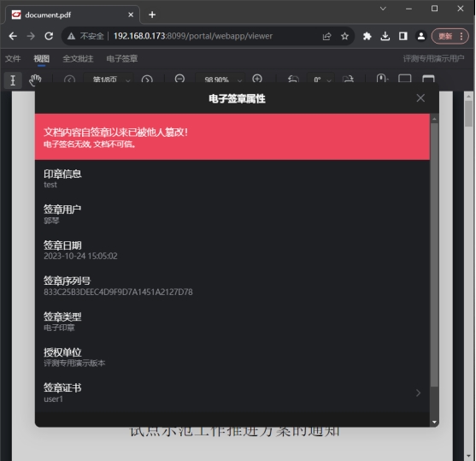The width and height of the screenshot is (476, 461).
Task: Rotate page clockwise icon
Action: 348,80
